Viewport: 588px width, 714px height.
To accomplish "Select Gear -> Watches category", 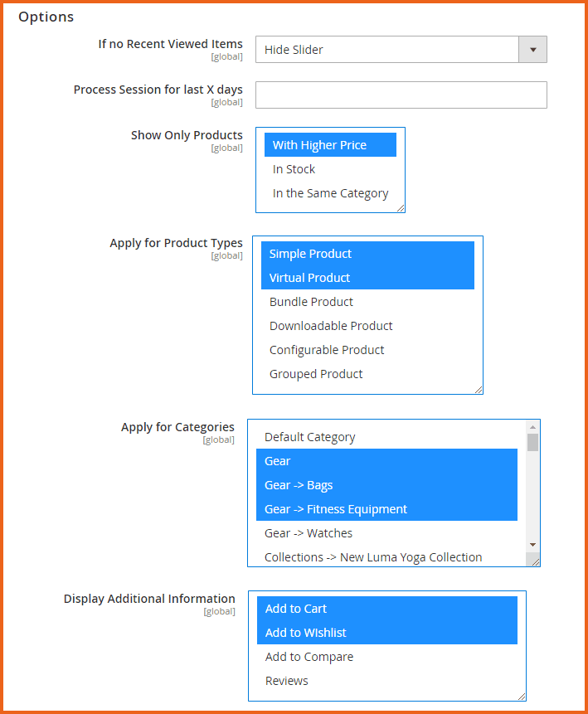I will pyautogui.click(x=309, y=533).
